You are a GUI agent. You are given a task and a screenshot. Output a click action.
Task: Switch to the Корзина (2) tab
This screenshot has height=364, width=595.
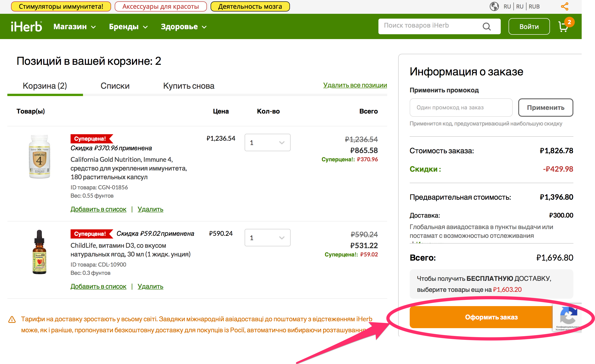tap(45, 86)
